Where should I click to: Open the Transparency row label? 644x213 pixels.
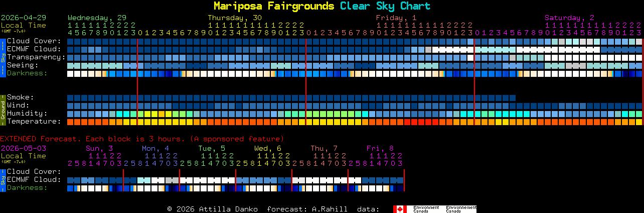tap(36, 57)
